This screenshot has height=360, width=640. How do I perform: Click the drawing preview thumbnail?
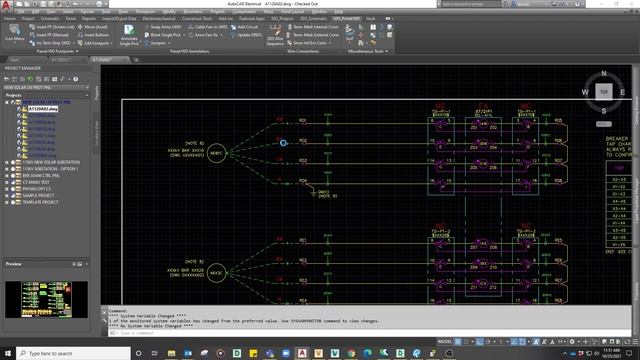(x=46, y=299)
